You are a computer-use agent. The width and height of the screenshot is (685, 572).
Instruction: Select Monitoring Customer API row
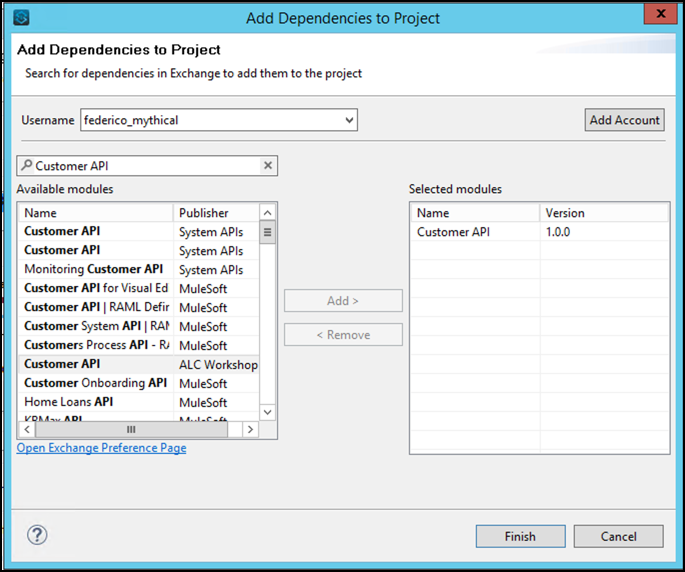point(139,269)
